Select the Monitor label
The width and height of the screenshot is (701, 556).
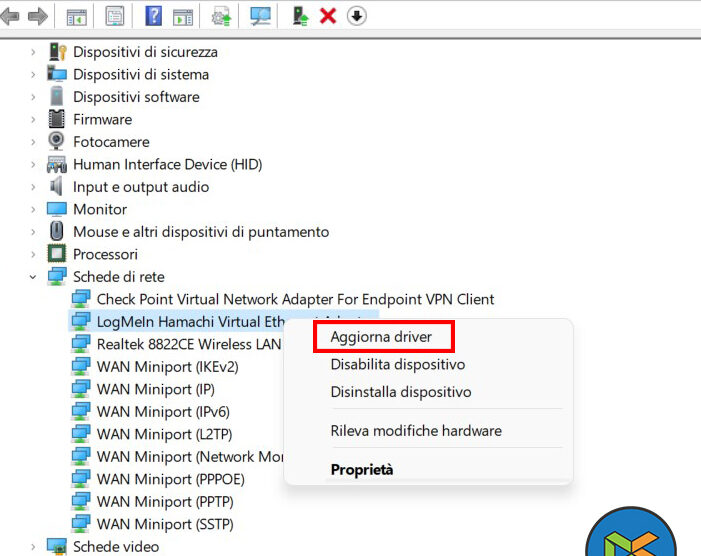pos(100,209)
